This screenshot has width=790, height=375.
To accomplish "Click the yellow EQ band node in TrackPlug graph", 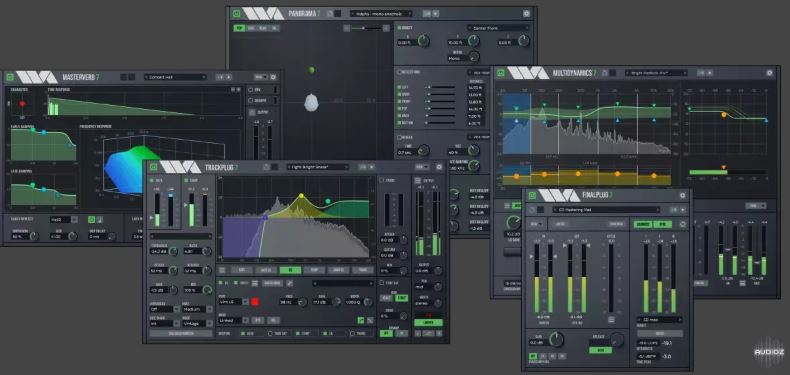I will point(301,196).
